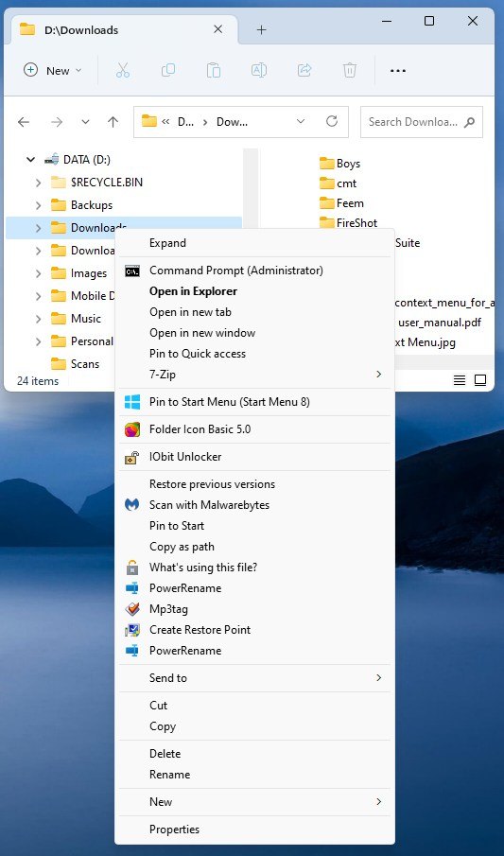Image resolution: width=504 pixels, height=856 pixels.
Task: Click the Pin to Start entry
Action: pos(254,526)
